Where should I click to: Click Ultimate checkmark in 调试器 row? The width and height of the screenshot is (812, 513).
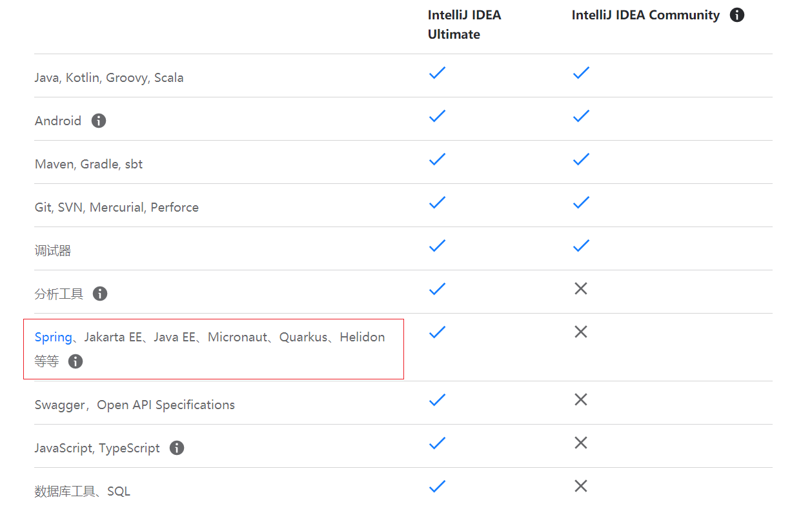click(x=438, y=246)
